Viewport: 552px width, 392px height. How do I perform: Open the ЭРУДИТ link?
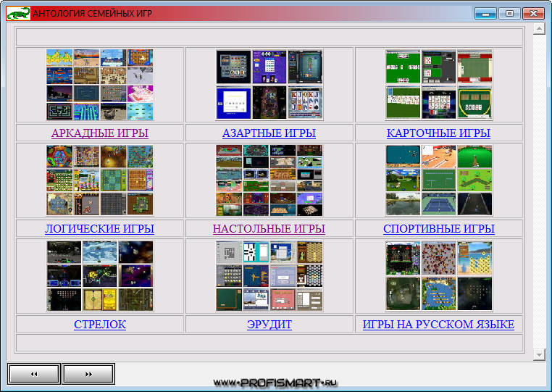(x=269, y=324)
